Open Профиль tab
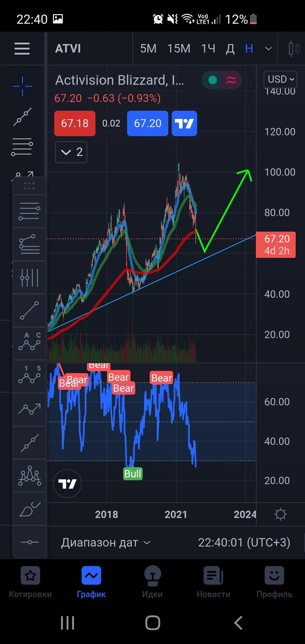Viewport: 305px width, 644px height. tap(274, 582)
